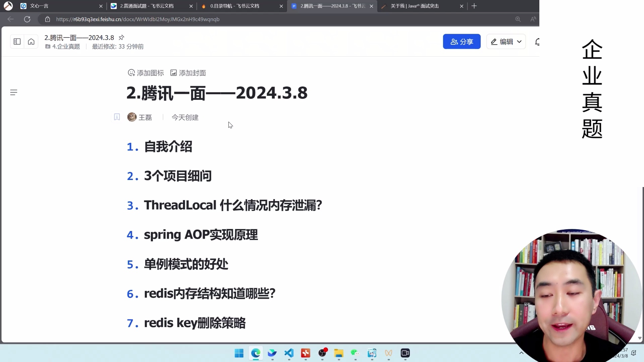Screen dimensions: 644x362
Task: Expand the 编辑 dropdown menu
Action: tap(519, 42)
